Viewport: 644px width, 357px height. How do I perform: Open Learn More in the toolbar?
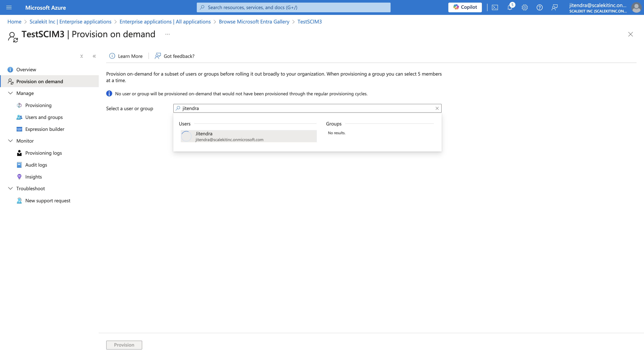point(126,56)
